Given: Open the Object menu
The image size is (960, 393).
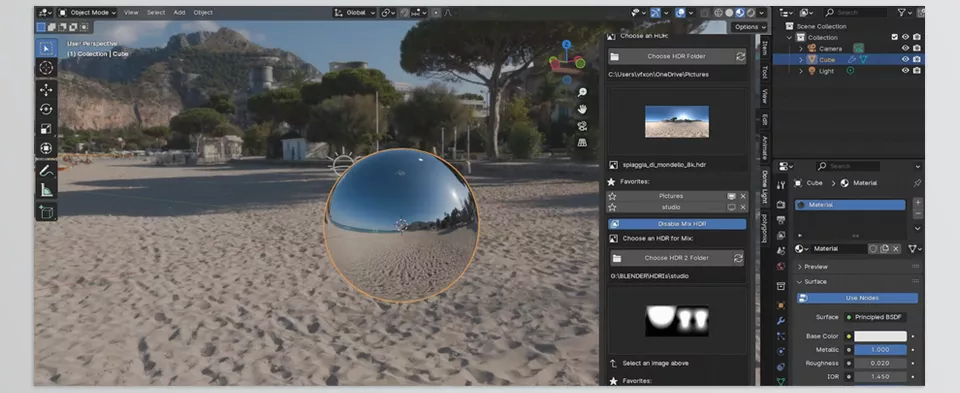Looking at the screenshot, I should point(203,12).
